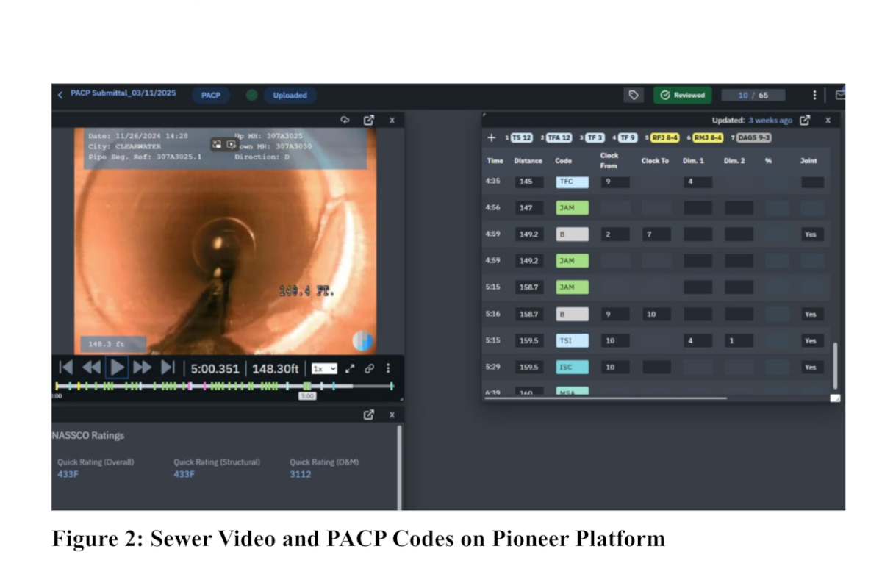Skip to the end of the video
The width and height of the screenshot is (882, 588).
168,367
